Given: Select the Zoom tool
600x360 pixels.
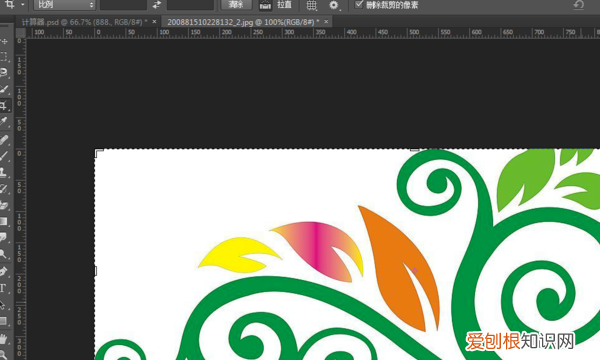Looking at the screenshot, I should (x=3, y=354).
